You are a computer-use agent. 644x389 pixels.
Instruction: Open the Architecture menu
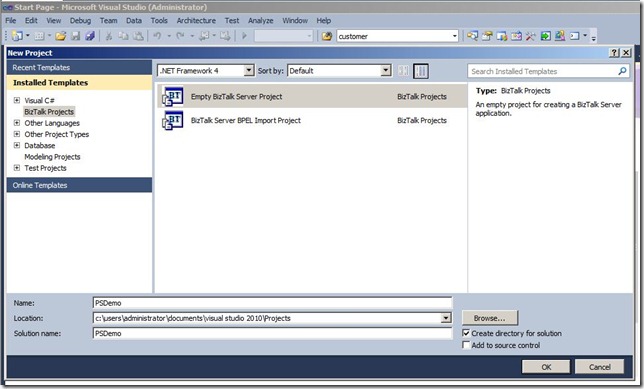click(x=196, y=21)
